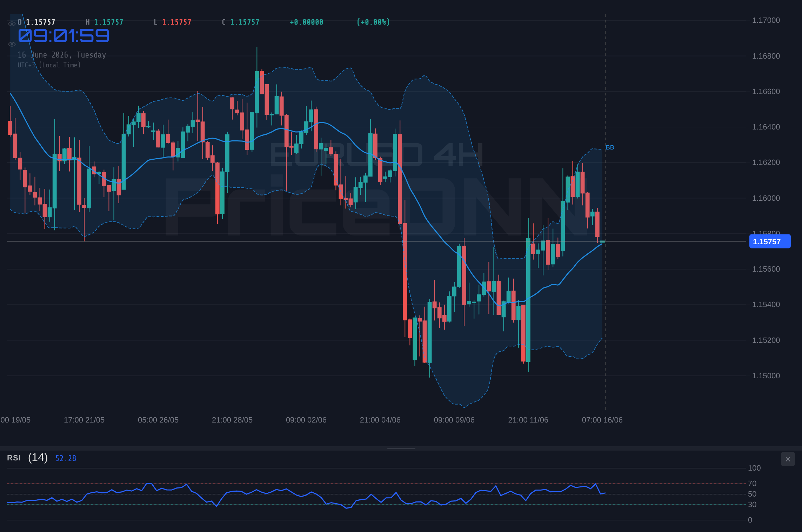Click the 1.15000 price axis label
Screen dimensions: 802x532
coord(766,376)
